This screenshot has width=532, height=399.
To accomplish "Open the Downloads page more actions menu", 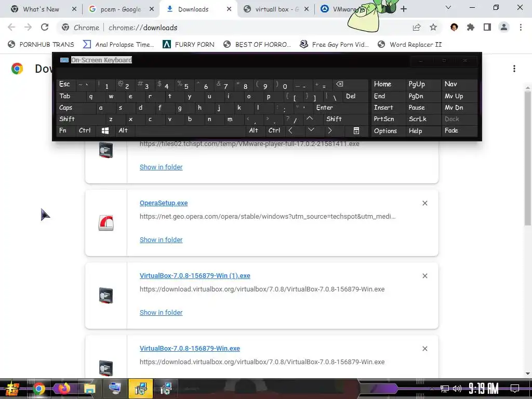I will pyautogui.click(x=514, y=69).
